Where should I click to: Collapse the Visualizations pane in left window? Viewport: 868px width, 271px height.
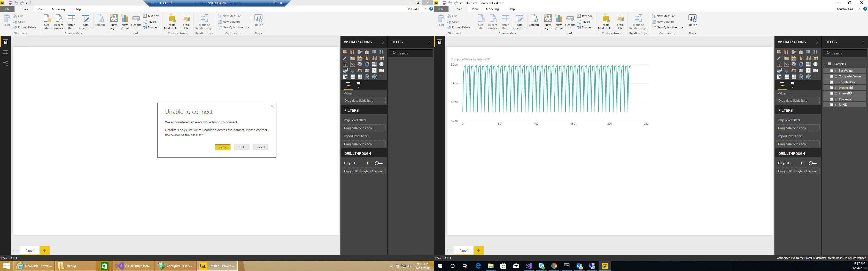click(x=383, y=42)
